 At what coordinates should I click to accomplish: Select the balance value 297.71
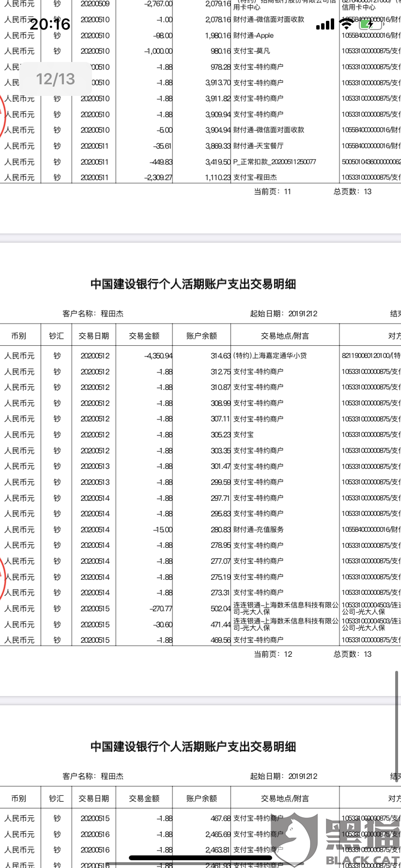(221, 498)
